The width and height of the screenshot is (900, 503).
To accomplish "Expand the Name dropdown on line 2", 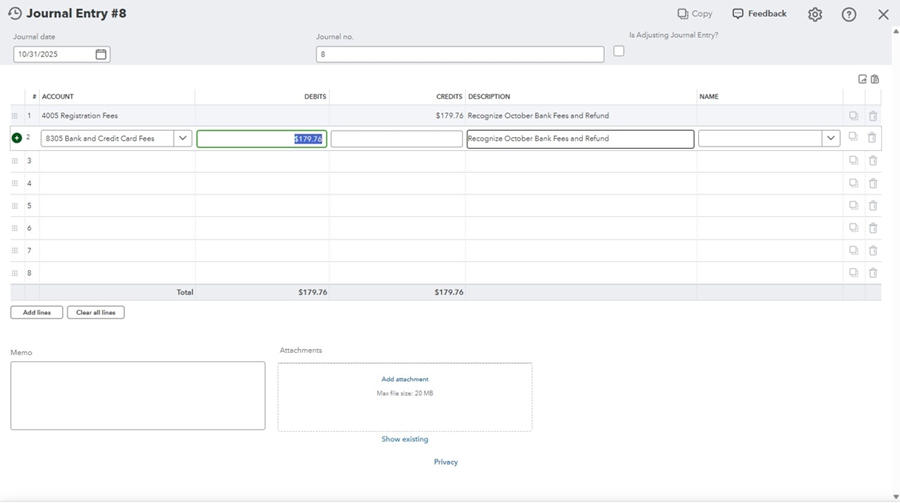I will pos(830,139).
